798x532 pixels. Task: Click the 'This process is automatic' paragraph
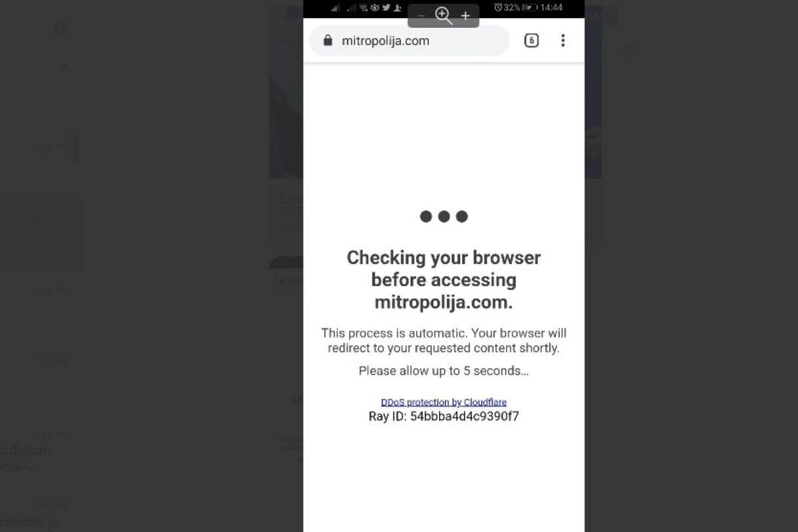pyautogui.click(x=444, y=340)
